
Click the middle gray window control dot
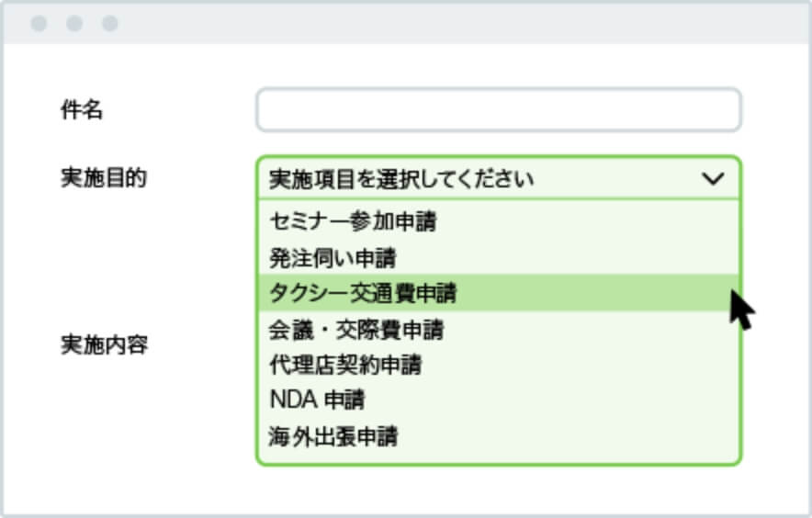[74, 23]
